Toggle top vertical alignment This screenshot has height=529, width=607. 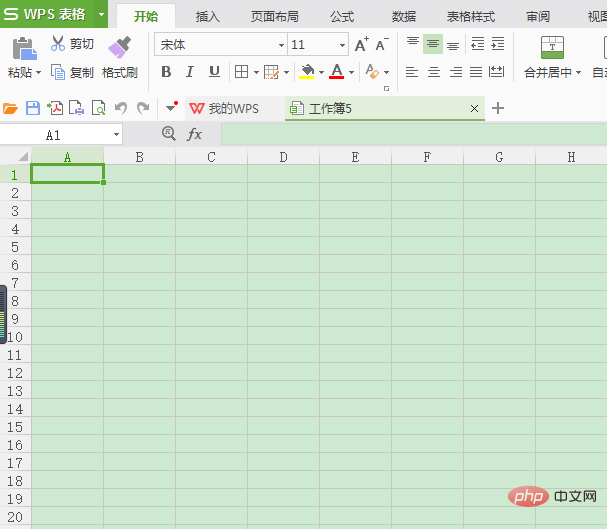[x=413, y=43]
